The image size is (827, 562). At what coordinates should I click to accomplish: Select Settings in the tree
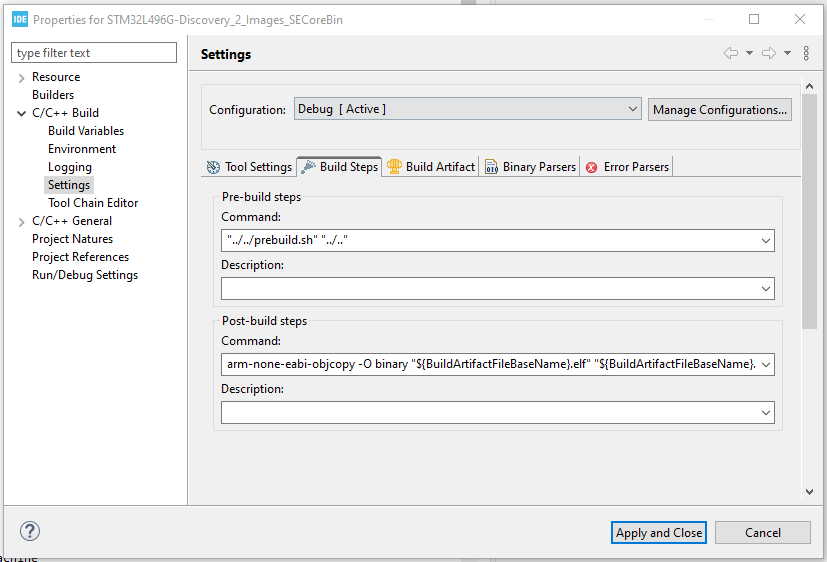click(x=69, y=185)
